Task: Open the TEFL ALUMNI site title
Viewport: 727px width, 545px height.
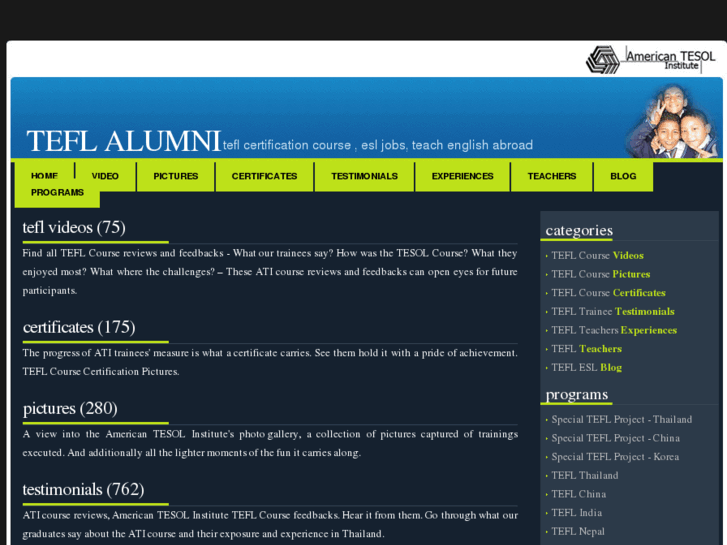Action: coord(123,141)
